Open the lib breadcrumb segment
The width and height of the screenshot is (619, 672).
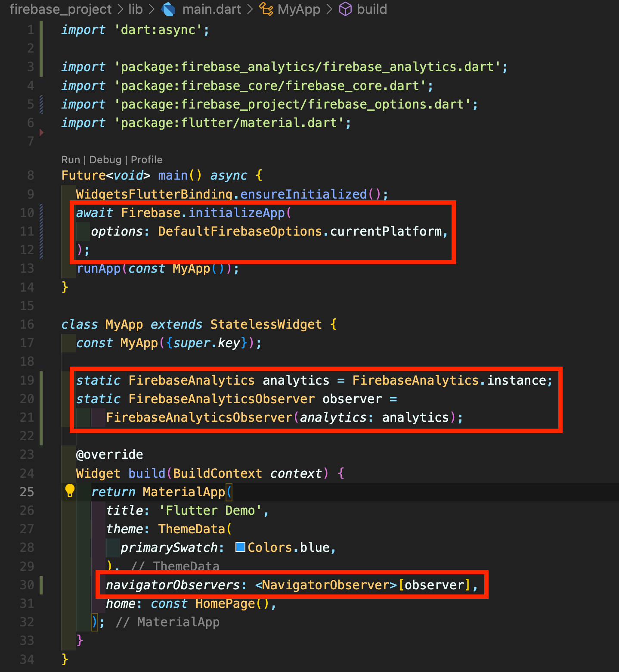pos(136,9)
